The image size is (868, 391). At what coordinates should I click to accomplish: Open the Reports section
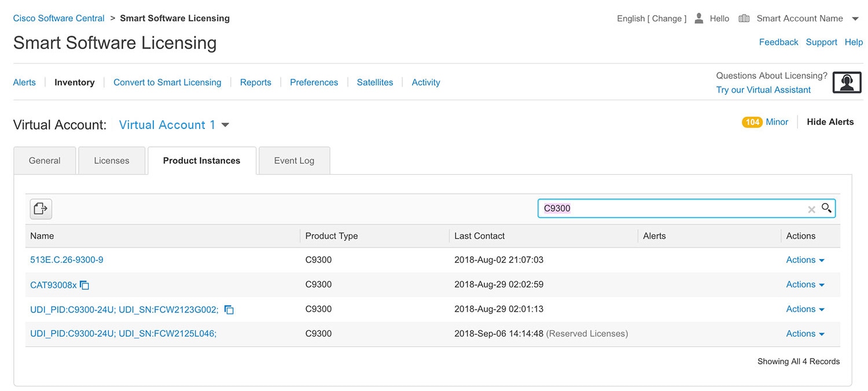click(256, 82)
